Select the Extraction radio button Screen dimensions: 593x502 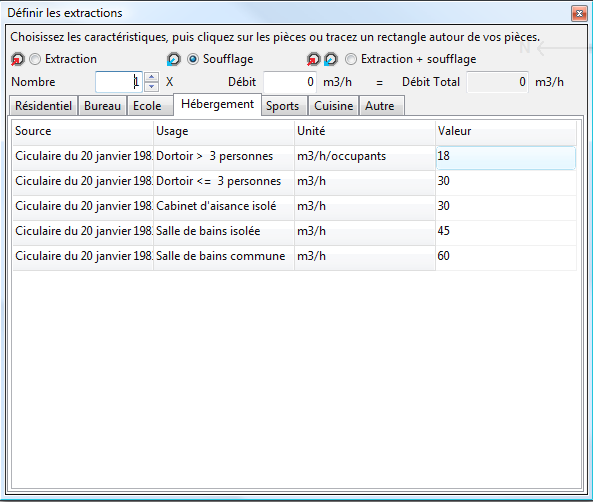click(35, 59)
